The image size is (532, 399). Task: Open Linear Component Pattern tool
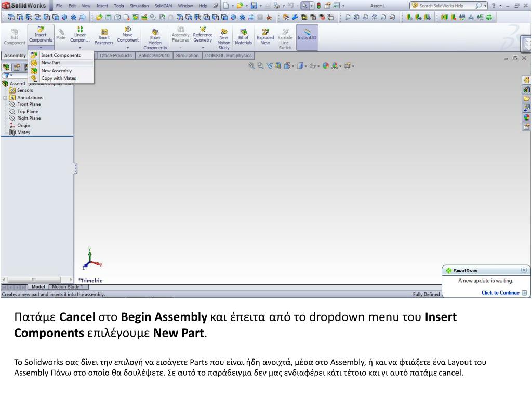(79, 34)
